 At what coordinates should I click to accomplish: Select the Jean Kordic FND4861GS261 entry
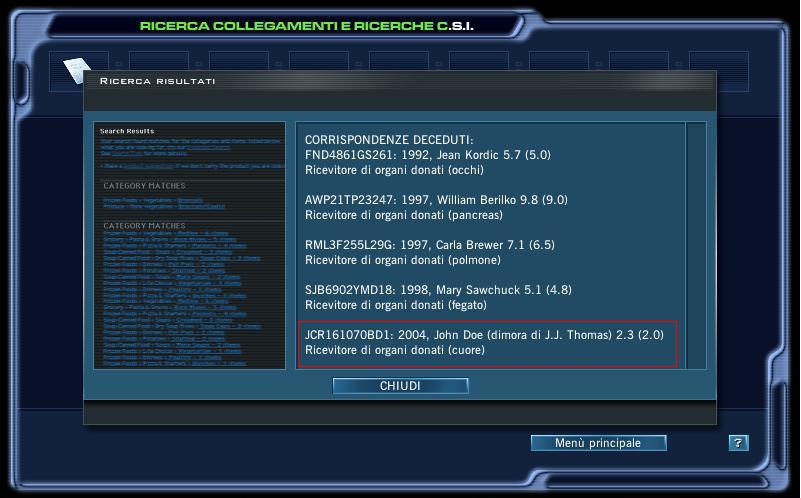[x=428, y=155]
